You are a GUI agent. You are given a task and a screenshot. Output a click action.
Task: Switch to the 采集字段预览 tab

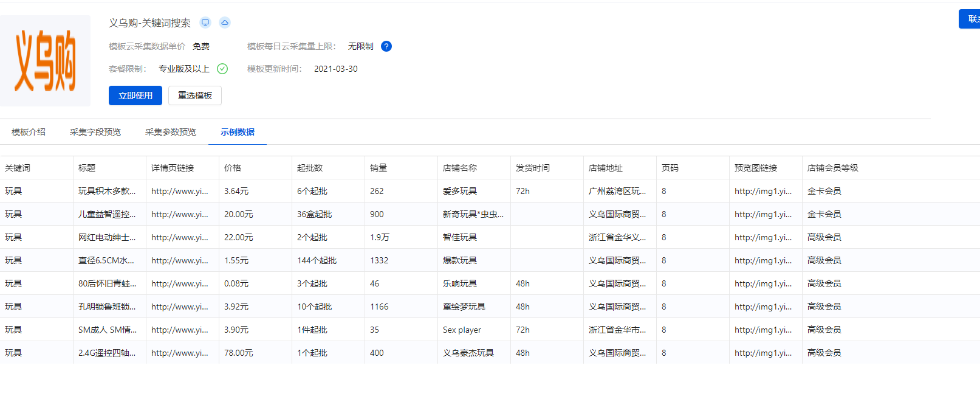coord(95,132)
